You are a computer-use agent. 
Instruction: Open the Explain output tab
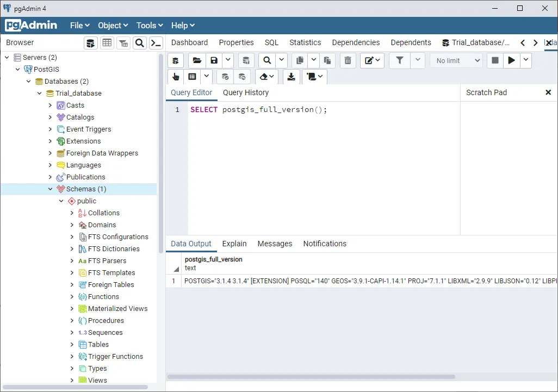tap(234, 244)
